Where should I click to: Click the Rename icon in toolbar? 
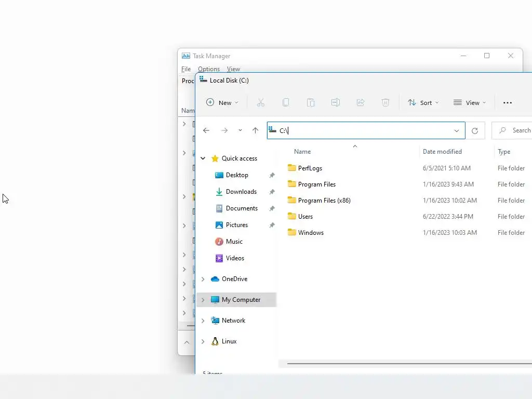click(336, 102)
